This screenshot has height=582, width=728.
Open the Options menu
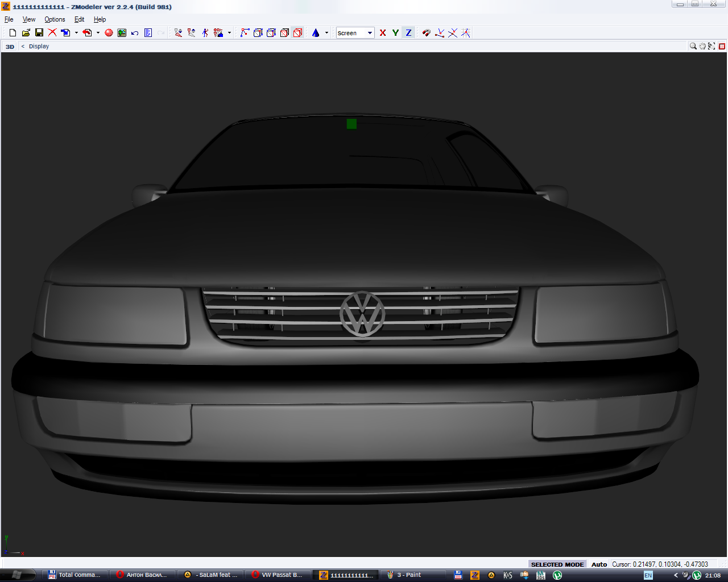tap(55, 19)
